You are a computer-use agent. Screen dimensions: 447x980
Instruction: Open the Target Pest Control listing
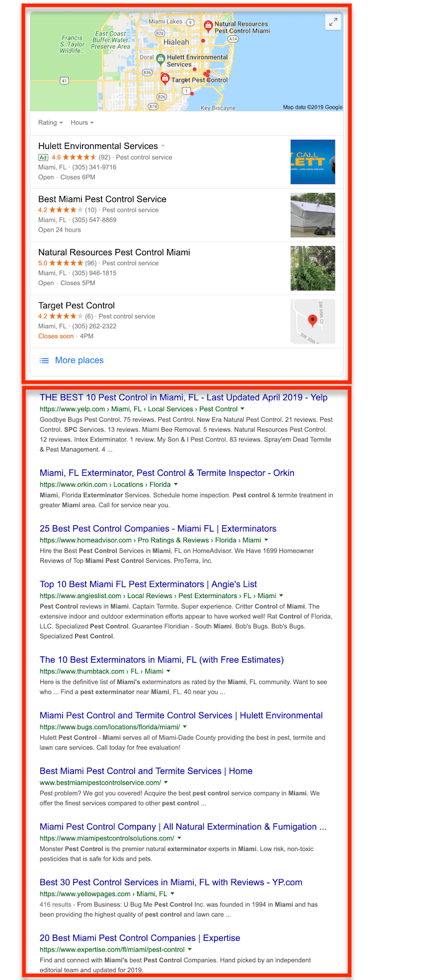tap(76, 306)
